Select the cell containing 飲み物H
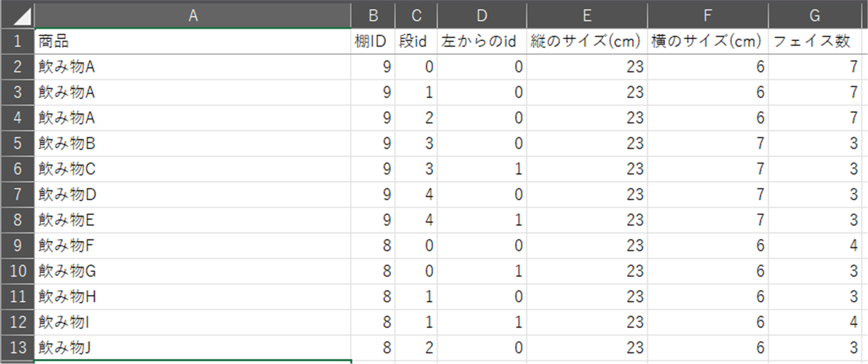 point(192,297)
